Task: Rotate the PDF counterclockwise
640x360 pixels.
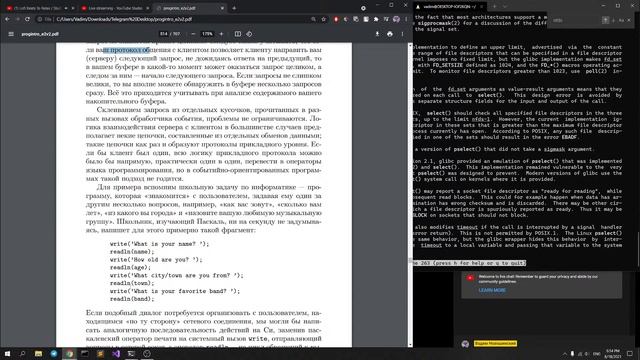Action: tap(249, 34)
